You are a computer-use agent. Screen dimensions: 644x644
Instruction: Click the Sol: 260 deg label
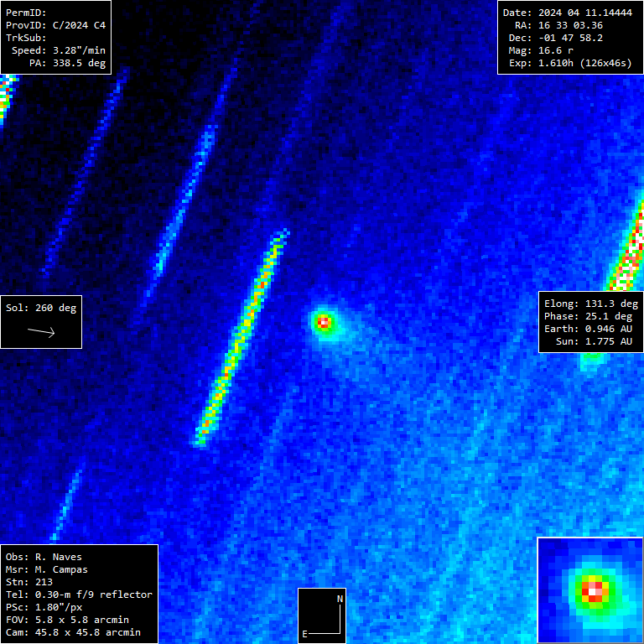(x=41, y=308)
